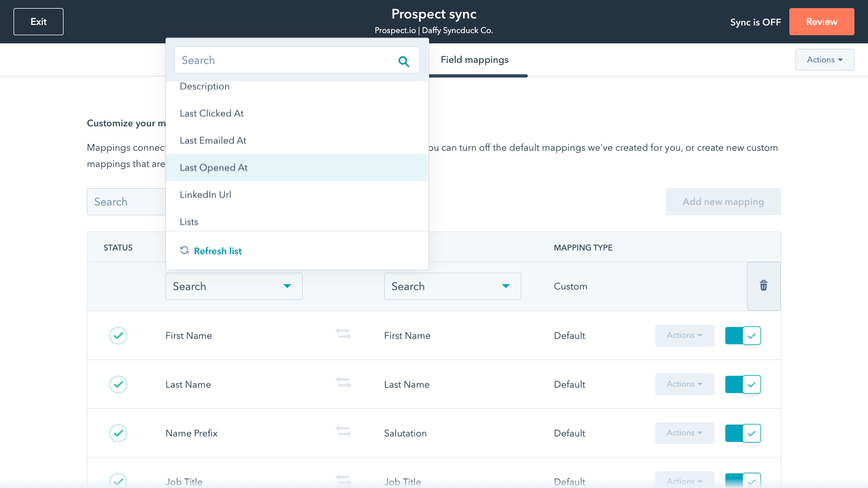Viewport: 868px width, 488px height.
Task: Disable the First Name mapping toggle
Action: [x=743, y=336]
